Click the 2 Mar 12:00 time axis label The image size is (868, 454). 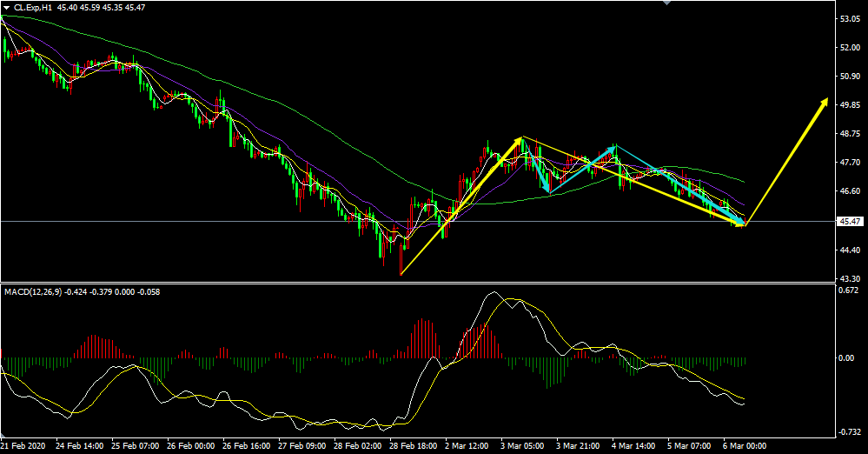point(467,444)
